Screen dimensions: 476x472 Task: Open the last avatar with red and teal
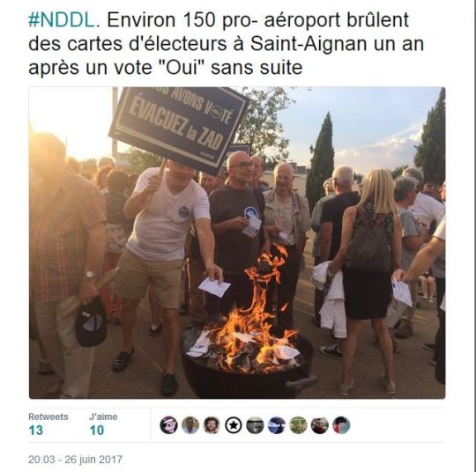click(341, 425)
